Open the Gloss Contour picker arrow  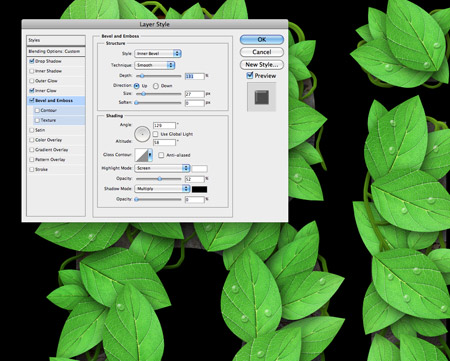150,155
